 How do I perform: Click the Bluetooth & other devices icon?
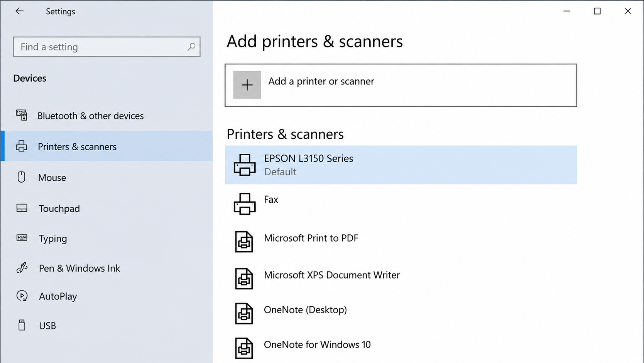pos(22,115)
